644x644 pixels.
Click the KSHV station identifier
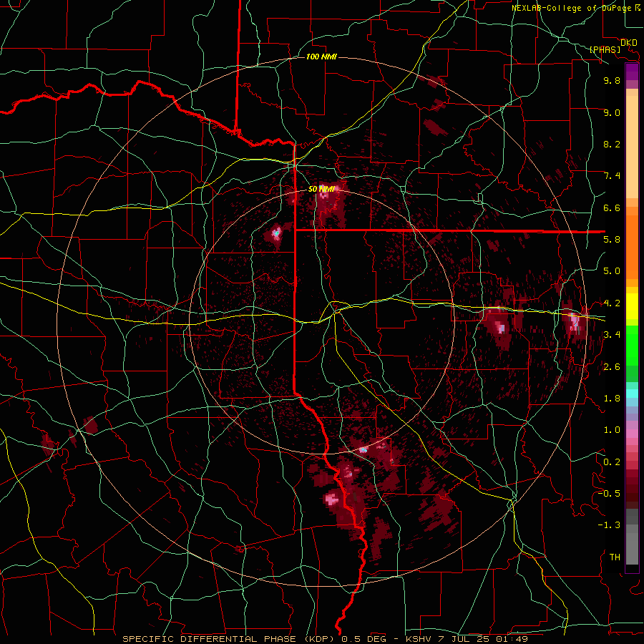tap(418, 639)
